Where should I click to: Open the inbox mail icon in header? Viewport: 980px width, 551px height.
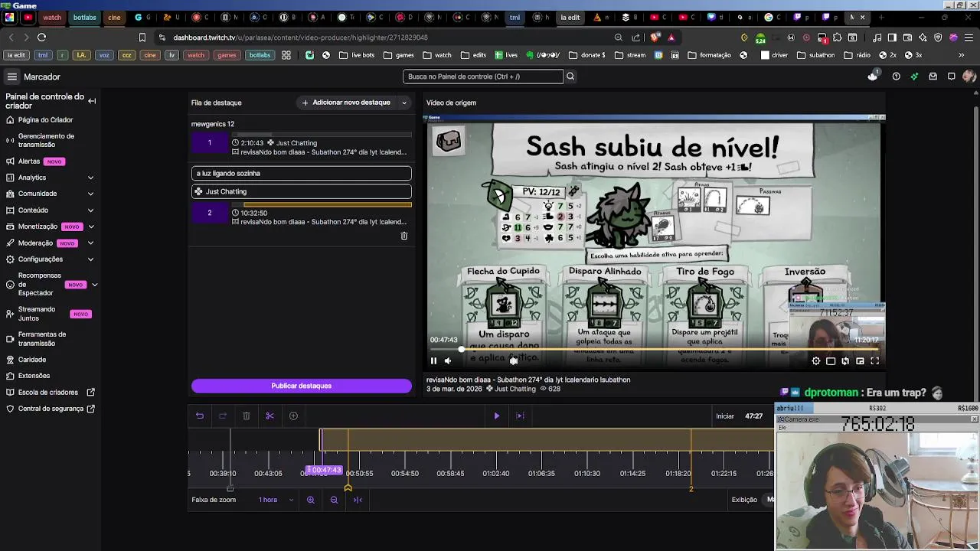coord(933,77)
